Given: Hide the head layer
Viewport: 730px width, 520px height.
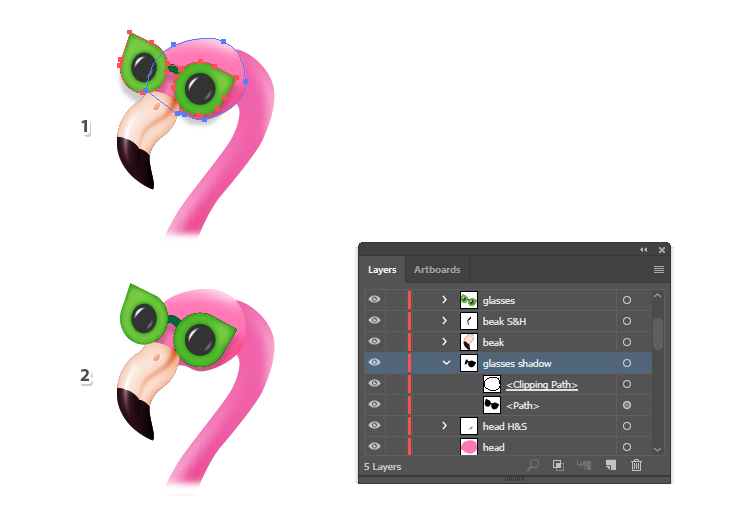Looking at the screenshot, I should tap(374, 446).
